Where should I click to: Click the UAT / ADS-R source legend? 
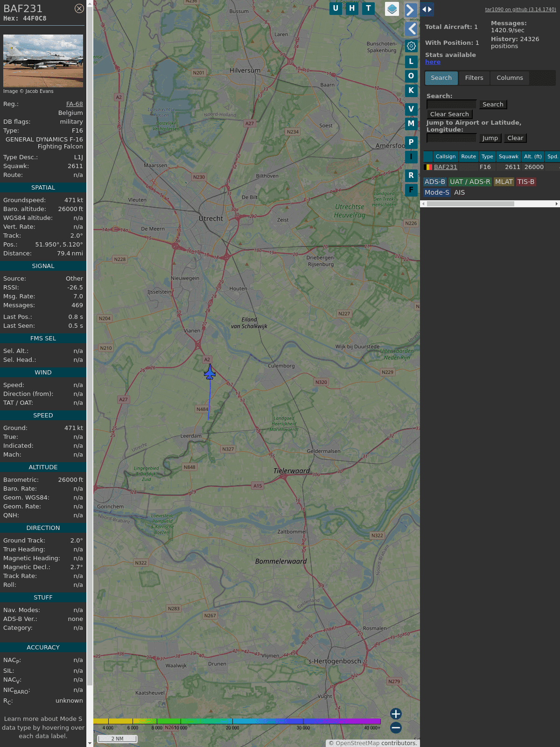[x=470, y=182]
